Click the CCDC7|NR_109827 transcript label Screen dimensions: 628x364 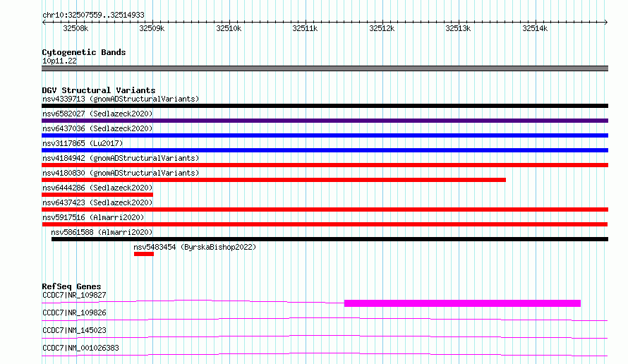(x=74, y=295)
